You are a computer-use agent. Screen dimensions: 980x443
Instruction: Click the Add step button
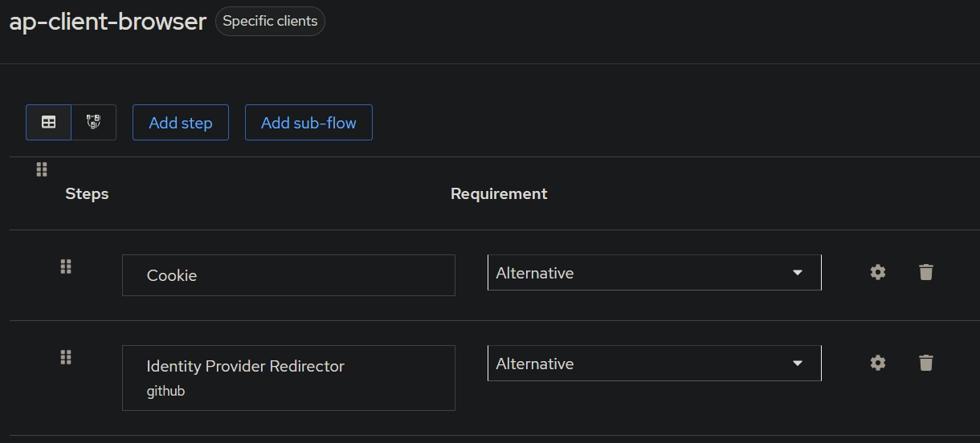pyautogui.click(x=181, y=123)
